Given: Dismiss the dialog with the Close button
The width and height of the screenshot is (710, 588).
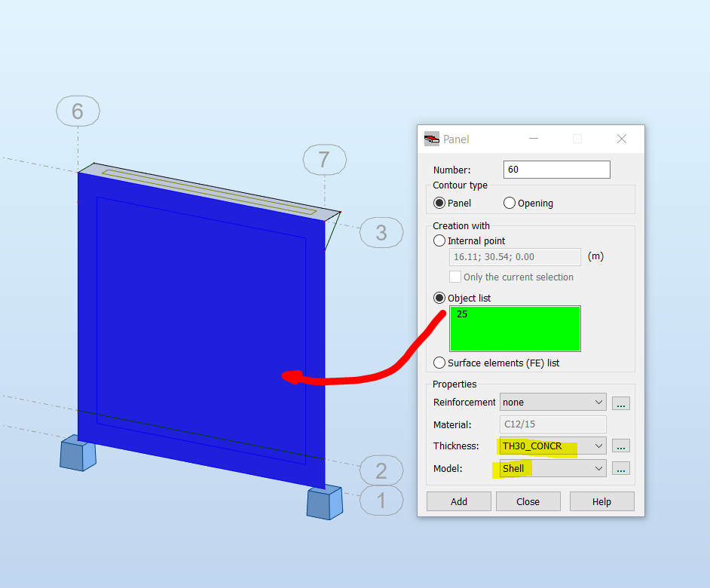Looking at the screenshot, I should 528,501.
